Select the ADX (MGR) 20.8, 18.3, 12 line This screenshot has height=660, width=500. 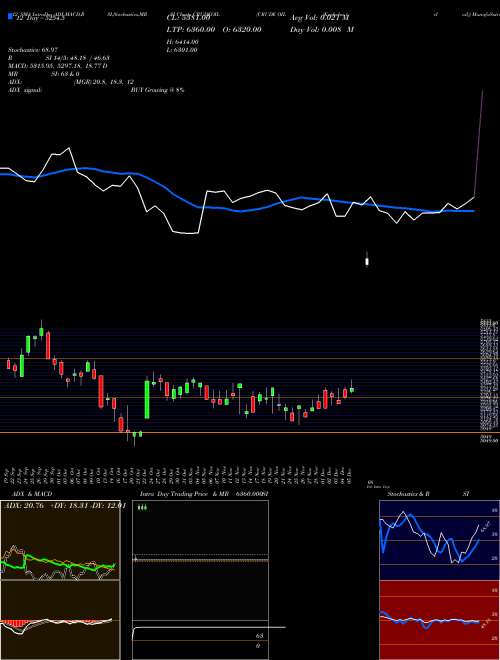(71, 82)
